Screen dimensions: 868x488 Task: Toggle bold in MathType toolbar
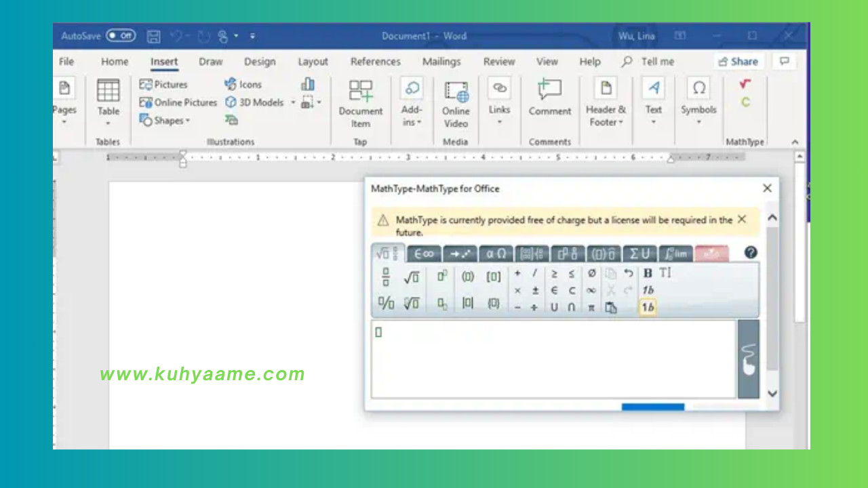(648, 273)
